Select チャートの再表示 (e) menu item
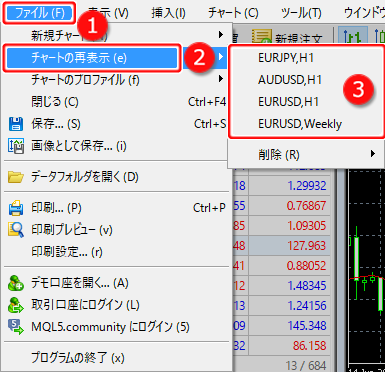This screenshot has width=385, height=372. click(92, 58)
